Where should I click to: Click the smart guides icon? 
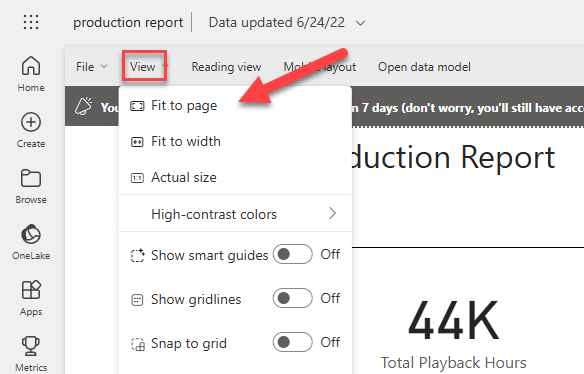click(137, 256)
